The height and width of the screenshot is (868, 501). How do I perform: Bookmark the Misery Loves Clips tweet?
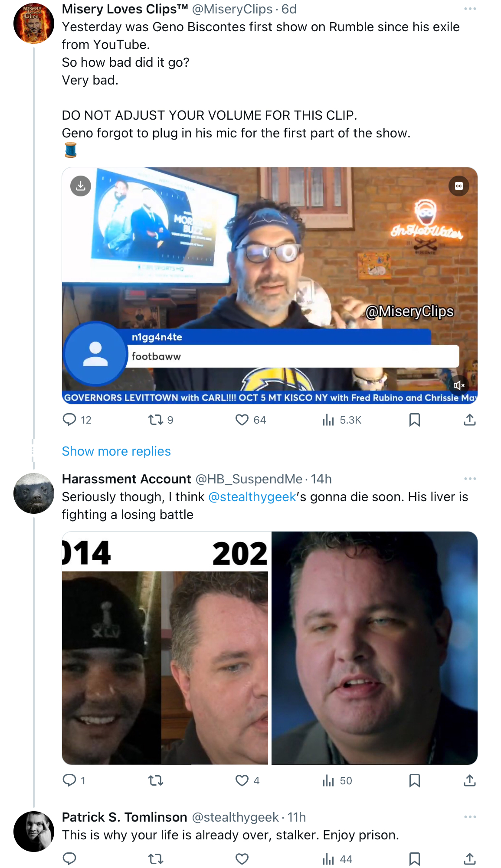[415, 420]
